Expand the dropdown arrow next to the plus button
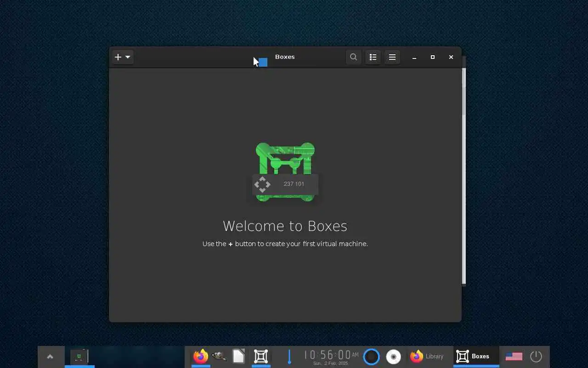The width and height of the screenshot is (588, 368). pyautogui.click(x=128, y=57)
